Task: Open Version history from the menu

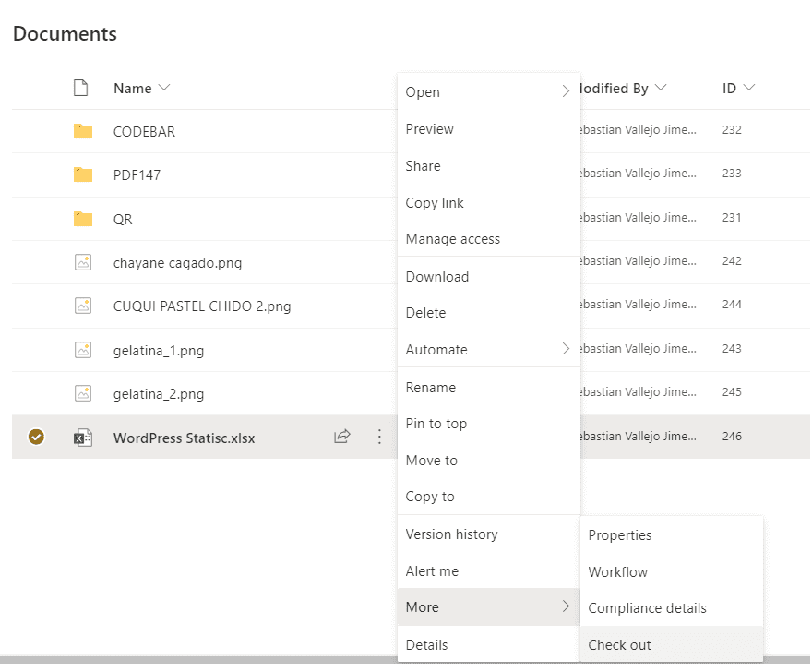Action: [x=489, y=534]
